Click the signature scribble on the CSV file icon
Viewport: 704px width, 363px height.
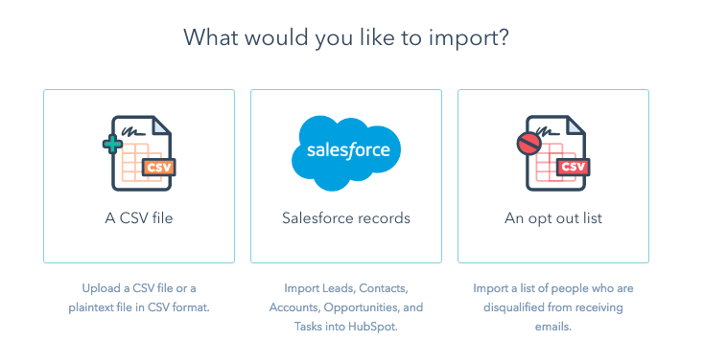133,132
